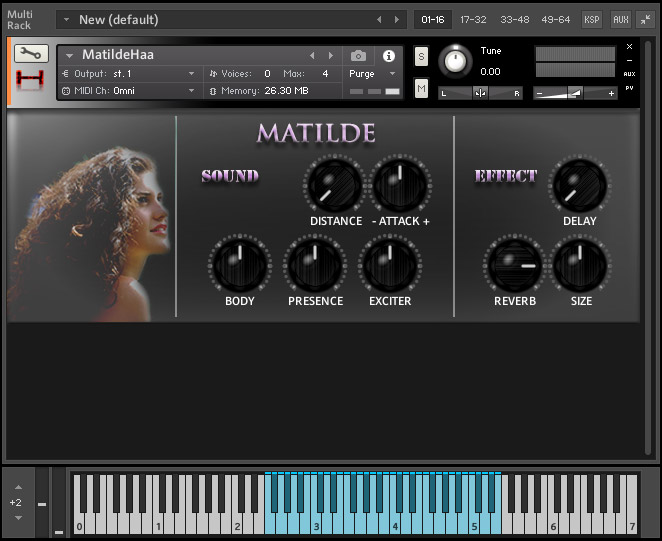Viewport: 662px width, 541px height.
Task: Open the Purge dropdown menu
Action: [372, 74]
